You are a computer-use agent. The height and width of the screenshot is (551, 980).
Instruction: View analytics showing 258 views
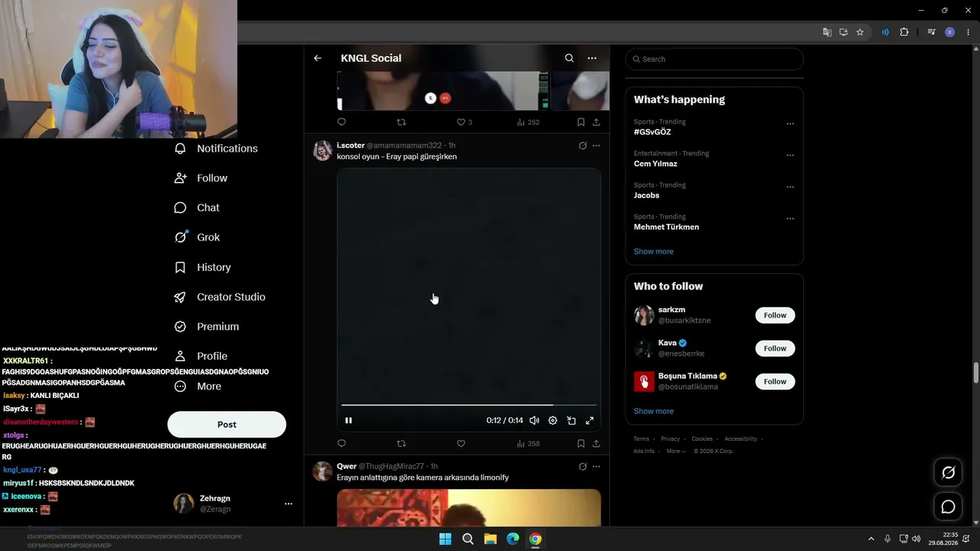(528, 443)
